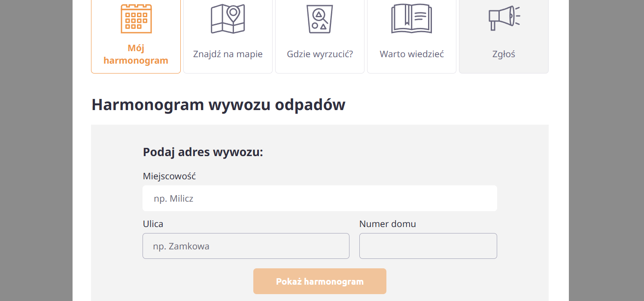
Task: Click the calendar icon above Mój harmonogram
Action: [x=136, y=18]
